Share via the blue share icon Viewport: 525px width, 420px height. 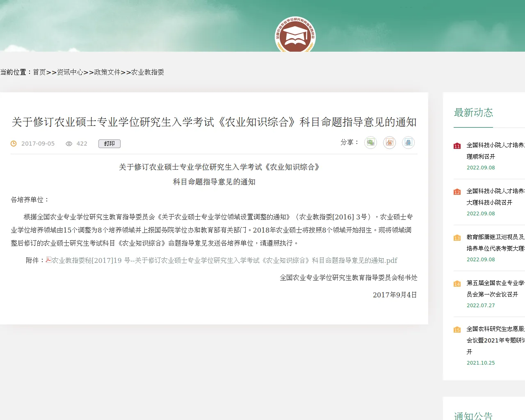[x=408, y=143]
